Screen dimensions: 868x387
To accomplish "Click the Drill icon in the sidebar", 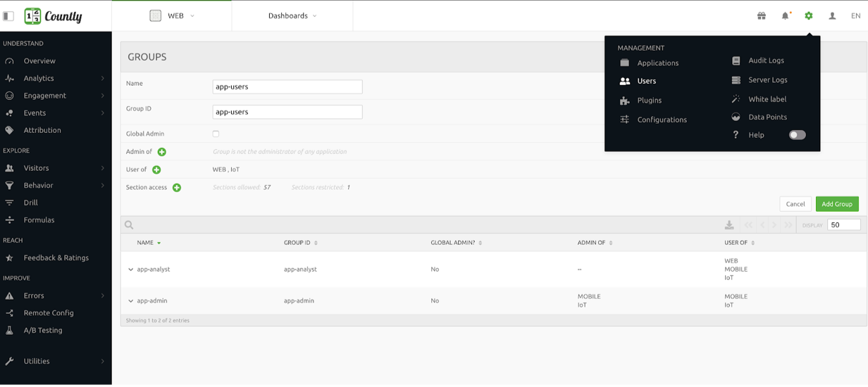I will tap(9, 203).
